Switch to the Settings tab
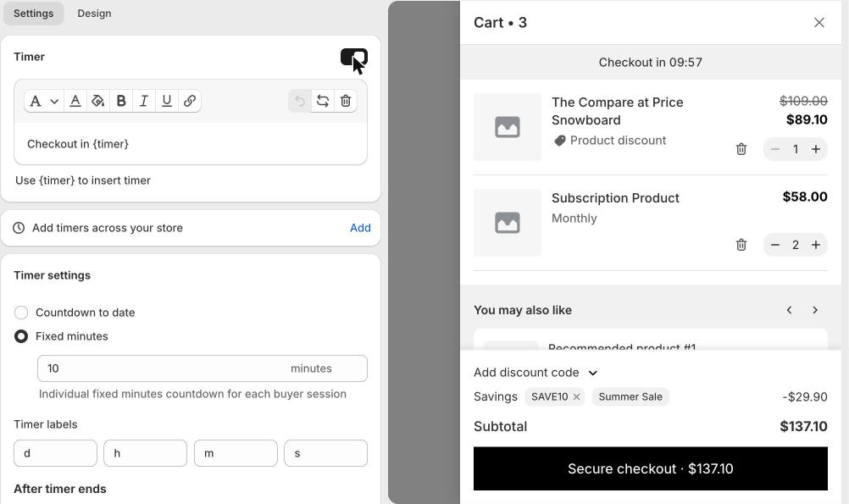Image resolution: width=849 pixels, height=504 pixels. pyautogui.click(x=34, y=14)
